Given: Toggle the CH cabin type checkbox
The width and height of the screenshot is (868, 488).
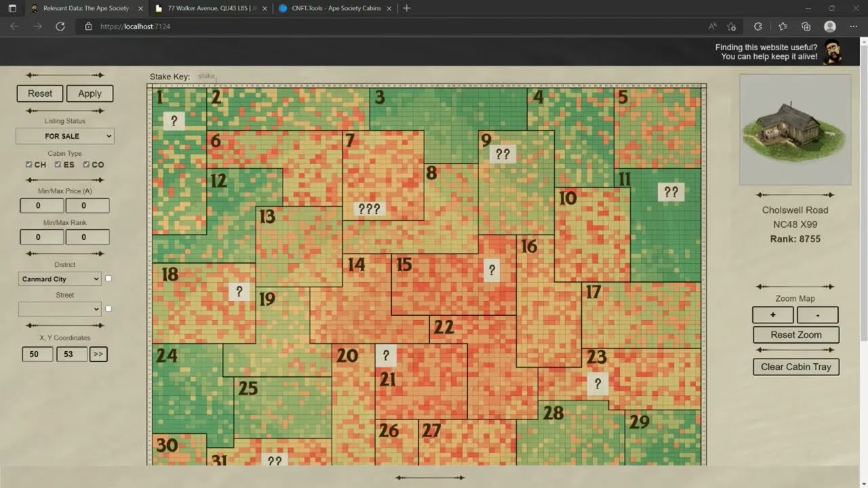Looking at the screenshot, I should tap(29, 165).
